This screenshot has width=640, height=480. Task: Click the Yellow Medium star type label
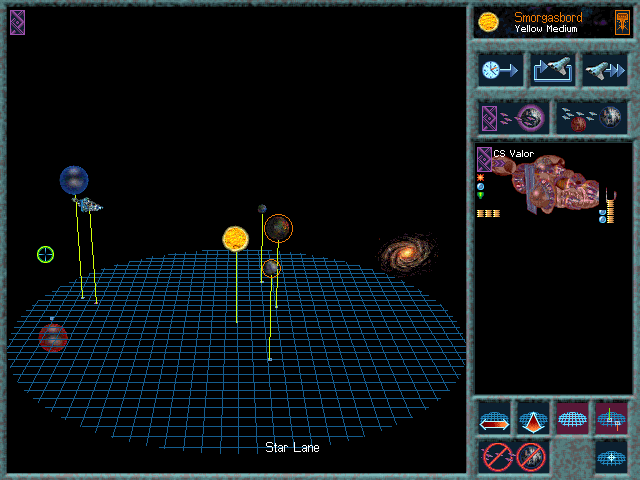coord(546,29)
